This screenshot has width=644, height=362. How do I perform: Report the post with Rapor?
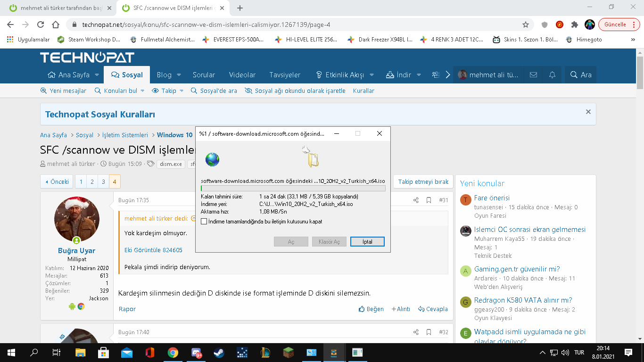click(x=127, y=309)
